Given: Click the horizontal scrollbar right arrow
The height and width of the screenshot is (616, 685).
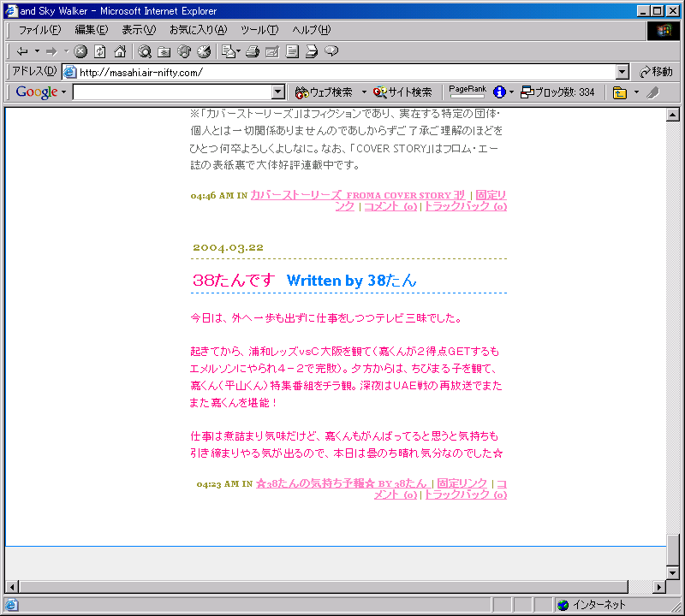Looking at the screenshot, I should click(x=659, y=587).
